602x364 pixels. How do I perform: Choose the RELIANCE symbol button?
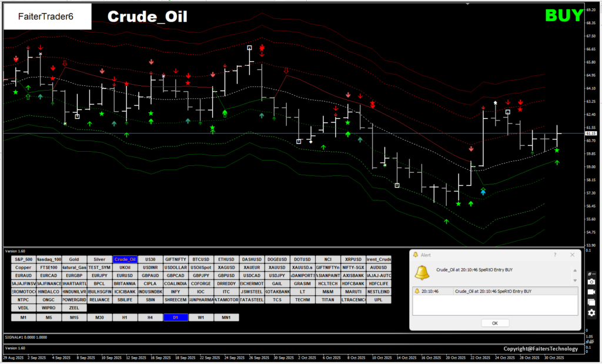point(99,299)
